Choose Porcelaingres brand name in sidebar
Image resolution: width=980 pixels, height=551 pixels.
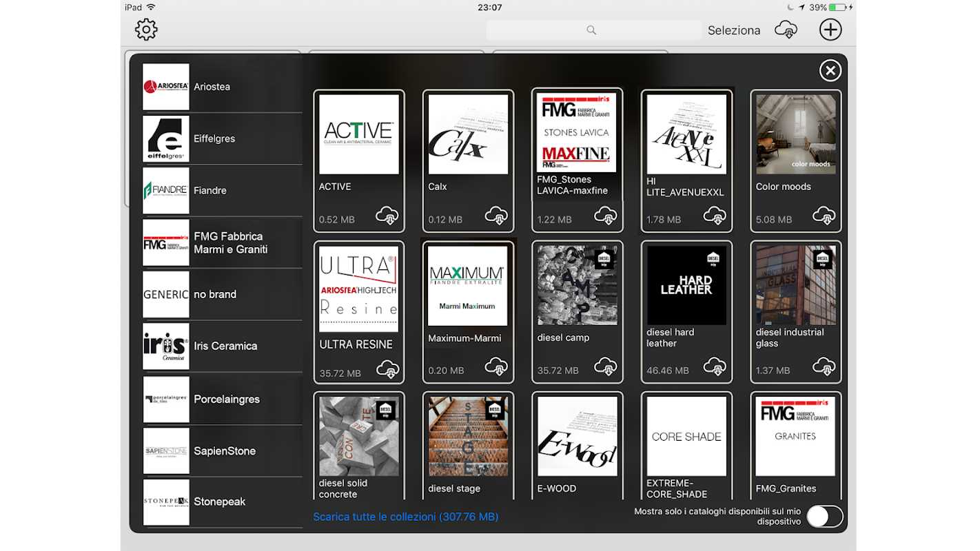point(227,399)
